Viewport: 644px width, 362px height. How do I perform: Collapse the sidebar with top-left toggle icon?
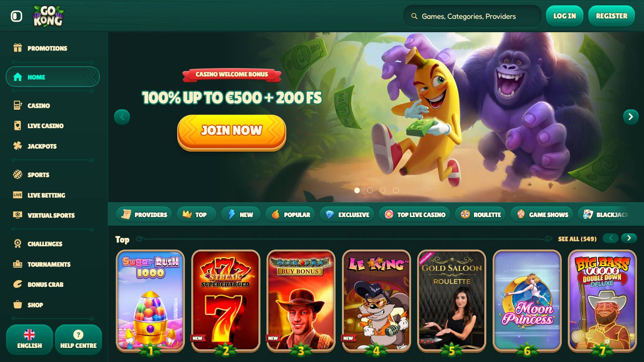pos(16,16)
